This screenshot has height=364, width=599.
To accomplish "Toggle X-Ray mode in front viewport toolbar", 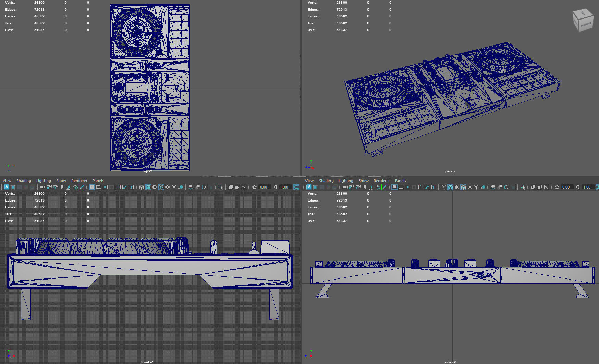I will [230, 187].
